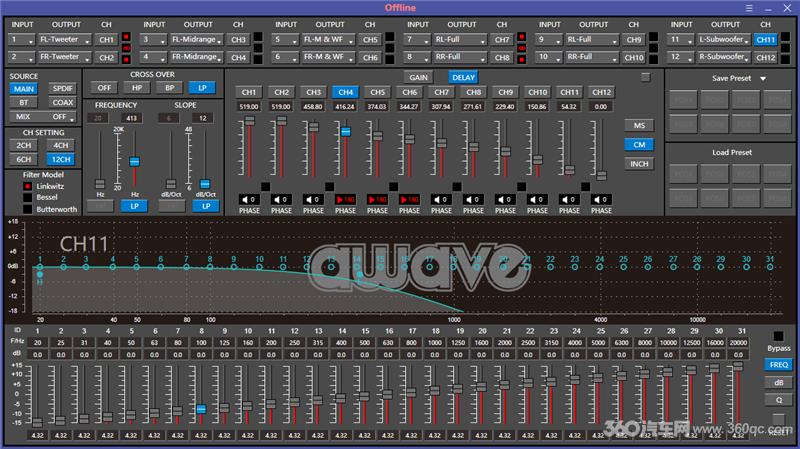The width and height of the screenshot is (800, 449).
Task: Select the INCH delay unit
Action: click(639, 164)
